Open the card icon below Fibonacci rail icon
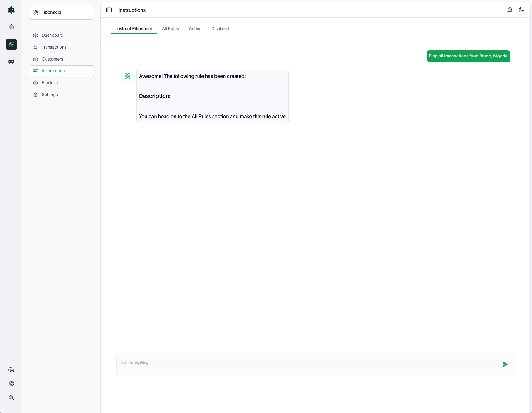 [11, 62]
